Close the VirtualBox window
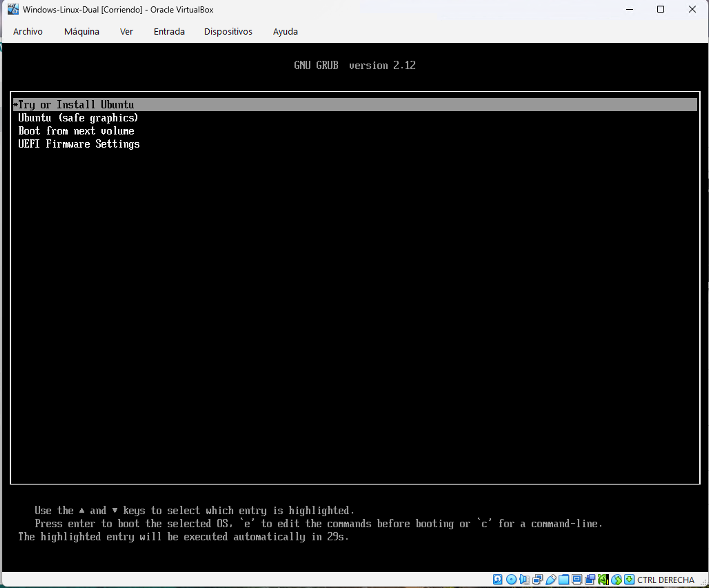The image size is (709, 588). tap(692, 9)
